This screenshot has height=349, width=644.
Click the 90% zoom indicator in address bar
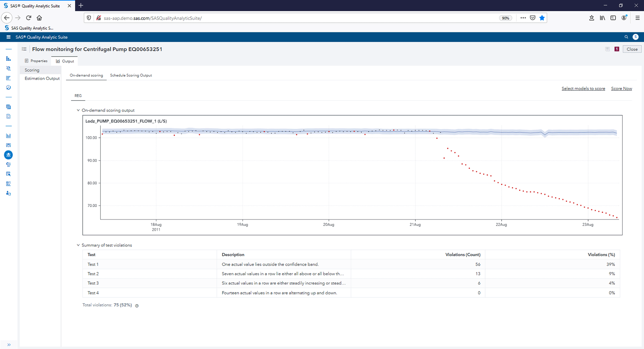point(506,18)
